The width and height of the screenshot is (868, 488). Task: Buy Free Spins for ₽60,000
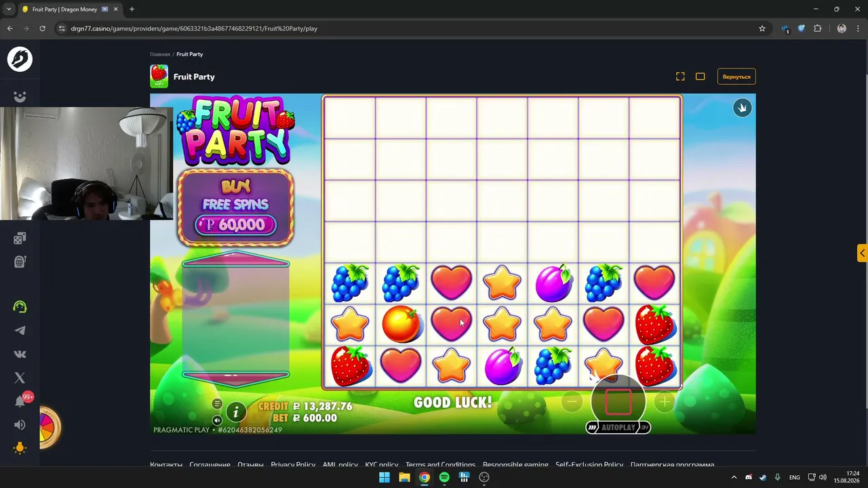pyautogui.click(x=235, y=207)
